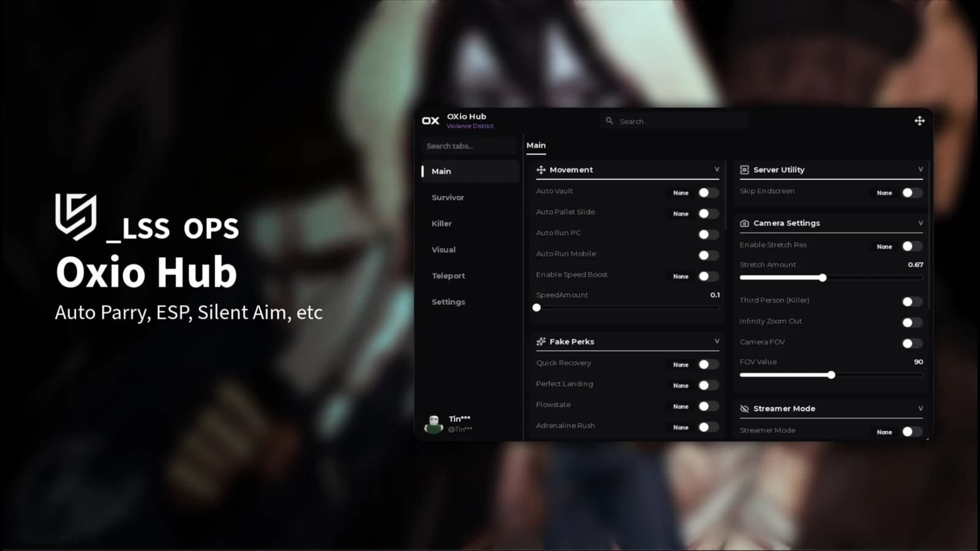Click the search magnifier icon

(x=609, y=121)
